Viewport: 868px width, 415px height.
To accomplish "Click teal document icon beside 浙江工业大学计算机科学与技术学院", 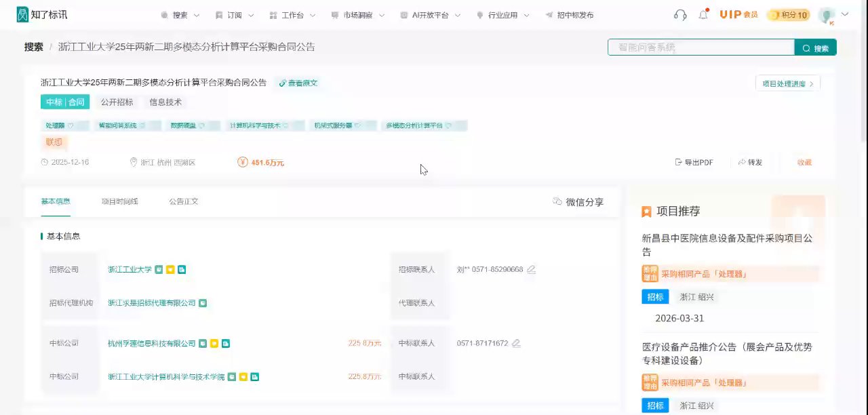I will [x=255, y=377].
